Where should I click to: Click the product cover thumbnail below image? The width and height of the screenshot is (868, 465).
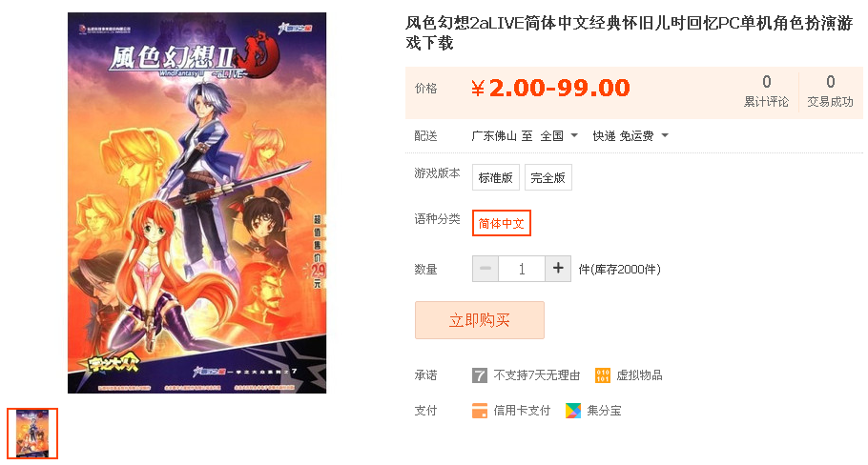tap(32, 434)
